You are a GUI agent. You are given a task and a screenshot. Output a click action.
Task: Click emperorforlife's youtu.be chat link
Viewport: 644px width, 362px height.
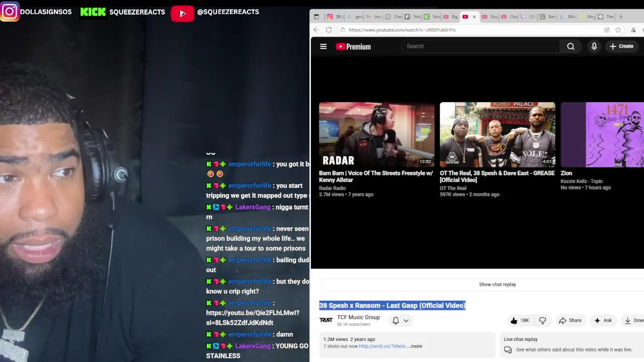(x=253, y=318)
